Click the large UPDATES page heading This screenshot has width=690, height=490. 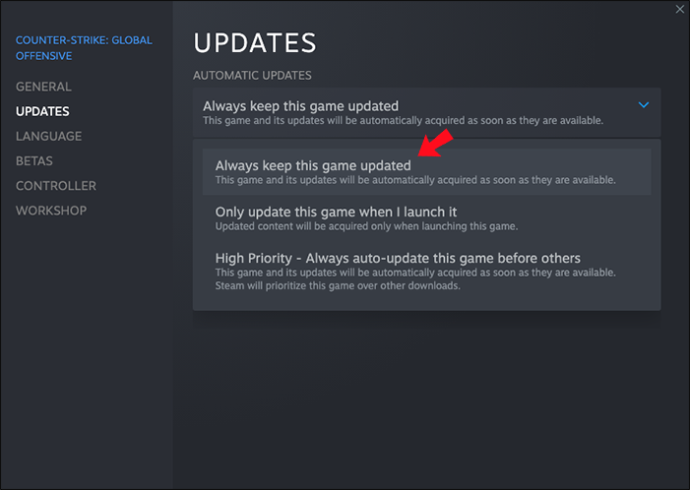pyautogui.click(x=255, y=43)
